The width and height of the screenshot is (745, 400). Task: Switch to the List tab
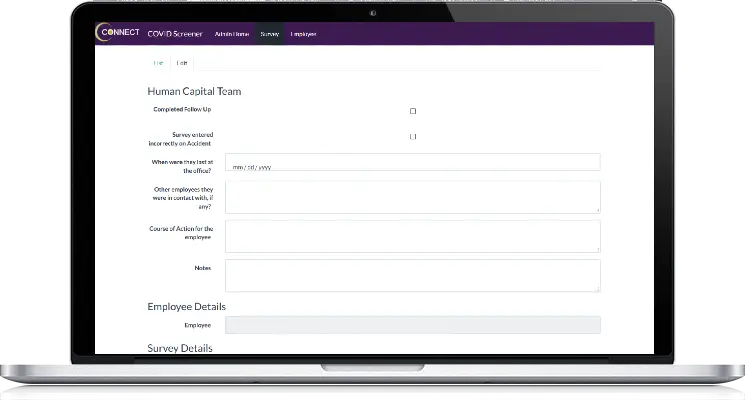coord(158,62)
